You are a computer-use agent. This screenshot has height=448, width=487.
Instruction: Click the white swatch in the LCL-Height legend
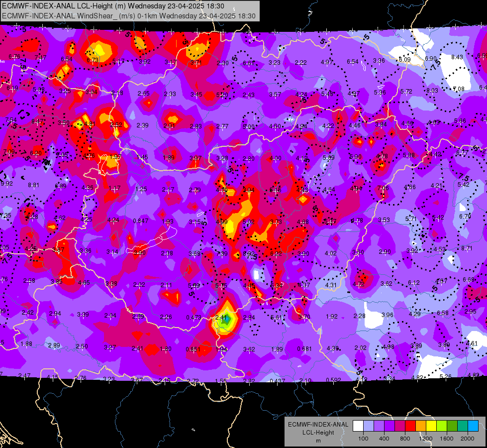coord(358,426)
